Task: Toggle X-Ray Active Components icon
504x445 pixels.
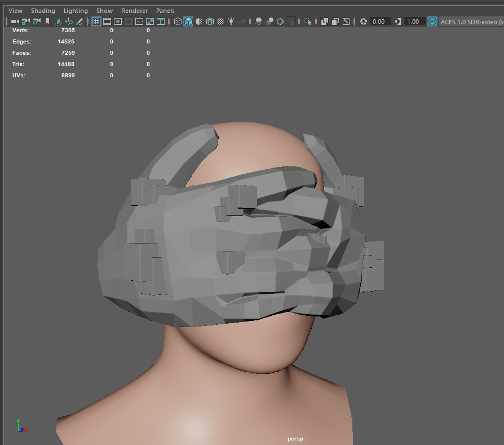Action: tap(335, 21)
